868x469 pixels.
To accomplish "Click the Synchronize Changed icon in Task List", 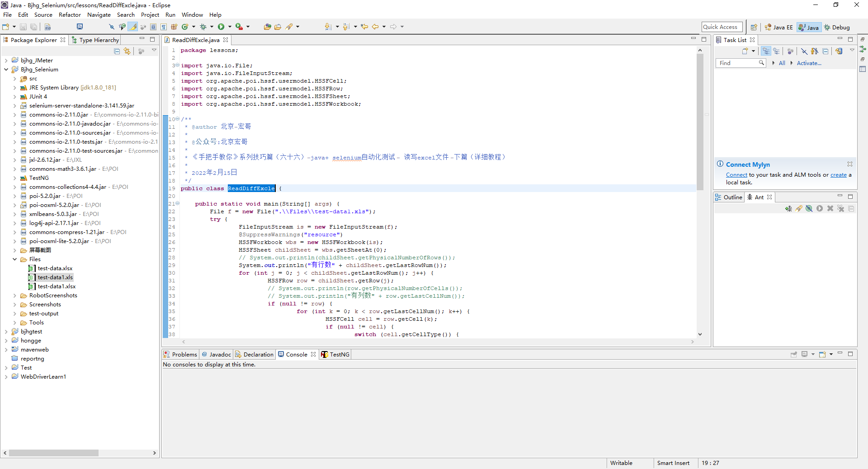I will pyautogui.click(x=839, y=51).
